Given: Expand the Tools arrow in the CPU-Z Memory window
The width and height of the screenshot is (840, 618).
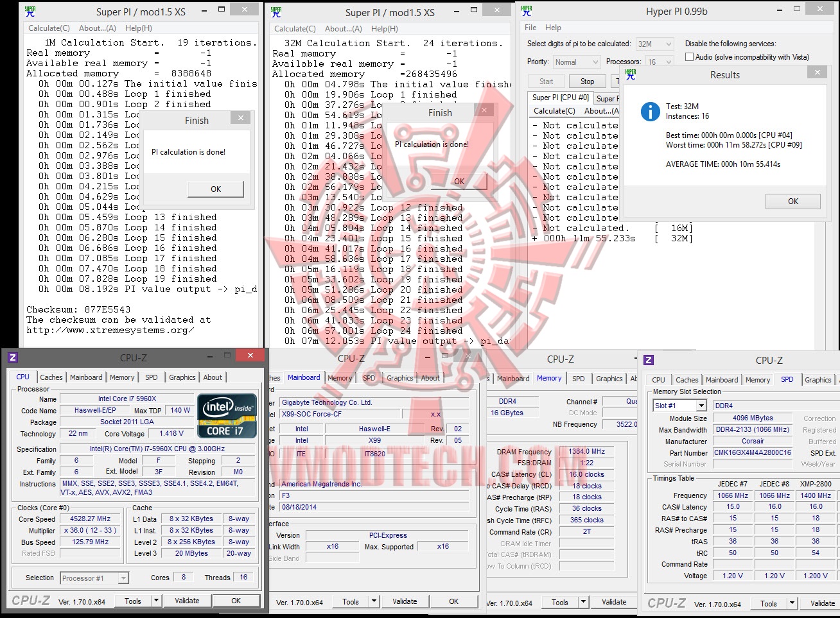Looking at the screenshot, I should click(584, 602).
